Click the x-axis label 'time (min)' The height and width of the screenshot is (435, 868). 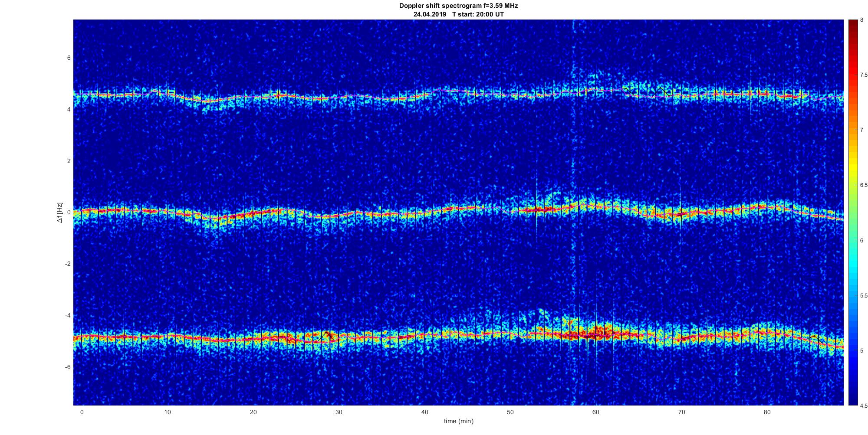[458, 421]
